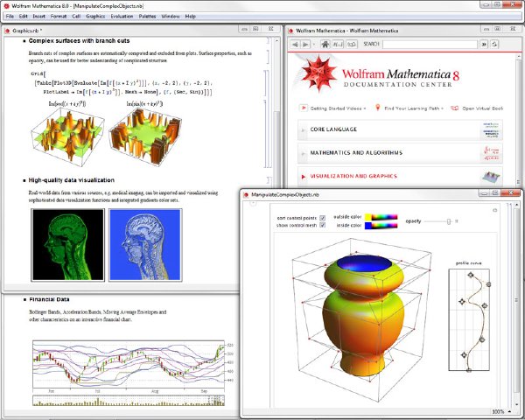The width and height of the screenshot is (525, 420).
Task: Open the File menu
Action: (x=10, y=16)
